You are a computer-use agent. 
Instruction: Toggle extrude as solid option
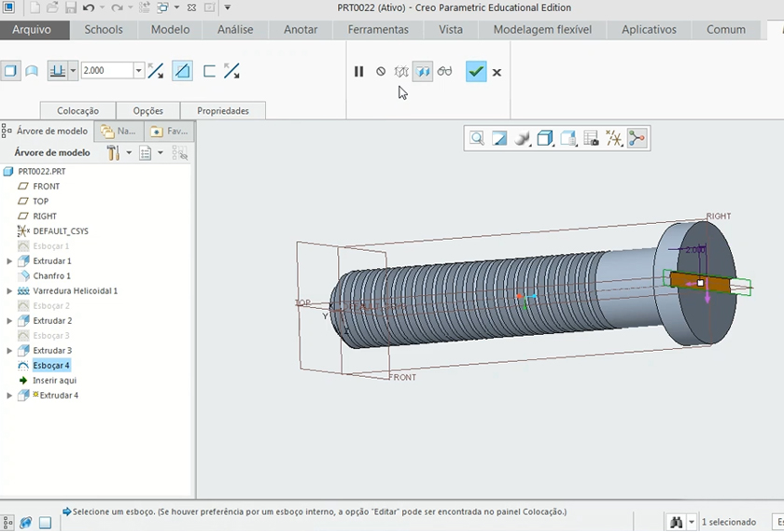pos(10,71)
